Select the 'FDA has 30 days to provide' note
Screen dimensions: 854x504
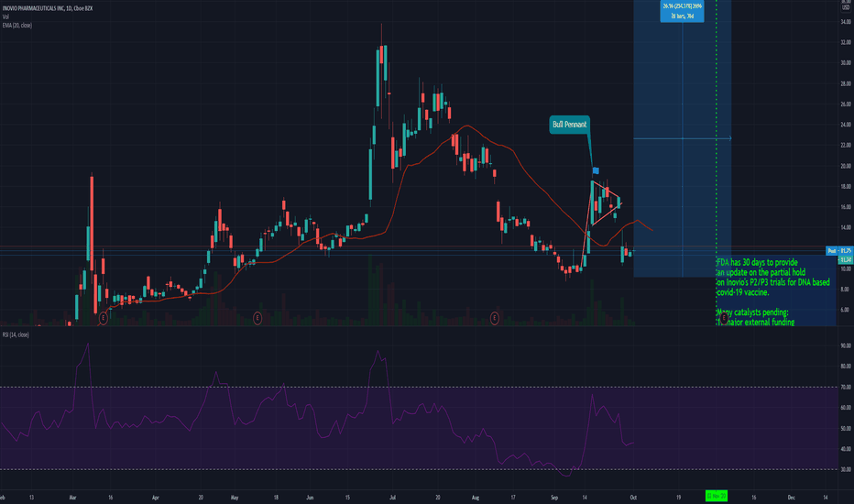tap(757, 263)
